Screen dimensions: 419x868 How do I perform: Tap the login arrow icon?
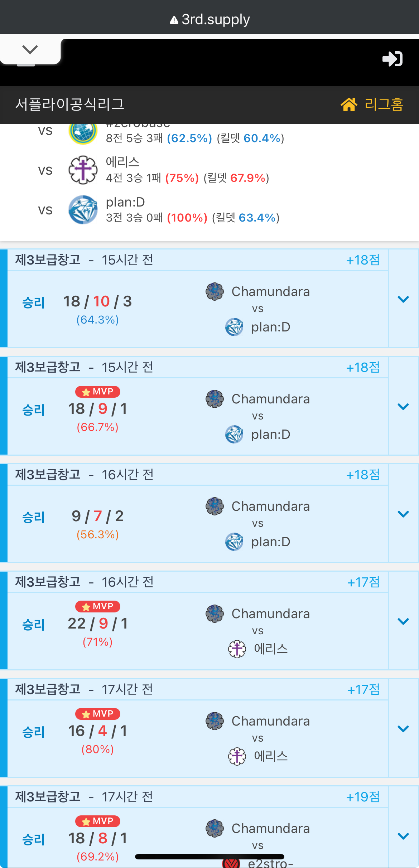pyautogui.click(x=392, y=59)
